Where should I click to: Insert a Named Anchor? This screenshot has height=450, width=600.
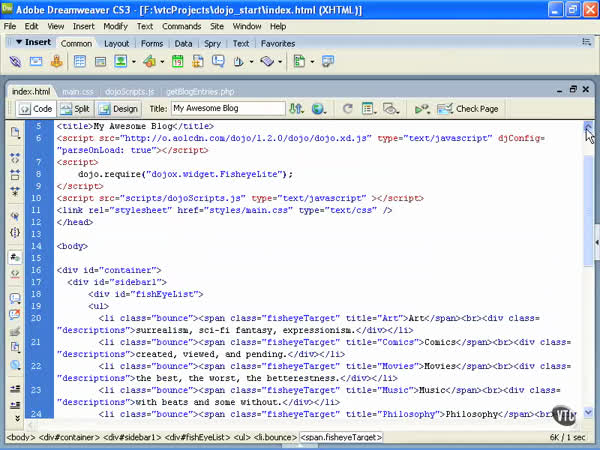click(x=57, y=62)
